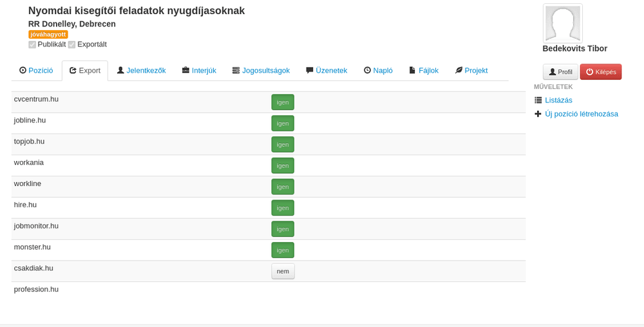Image resolution: width=644 pixels, height=327 pixels.
Task: Click the speech bubble icon for Üzenetek
Action: [310, 71]
